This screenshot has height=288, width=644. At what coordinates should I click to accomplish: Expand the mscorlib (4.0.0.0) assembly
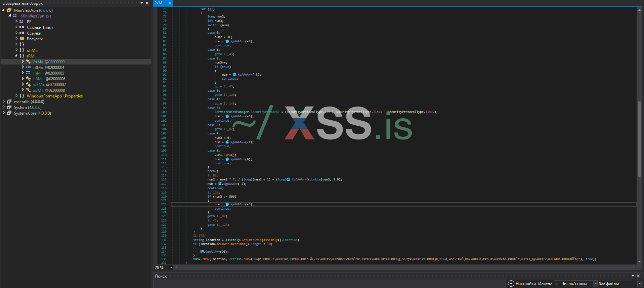4,101
